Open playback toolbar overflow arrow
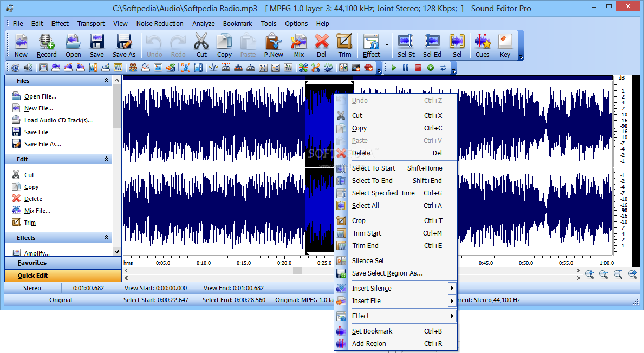This screenshot has width=644, height=353. coord(453,71)
